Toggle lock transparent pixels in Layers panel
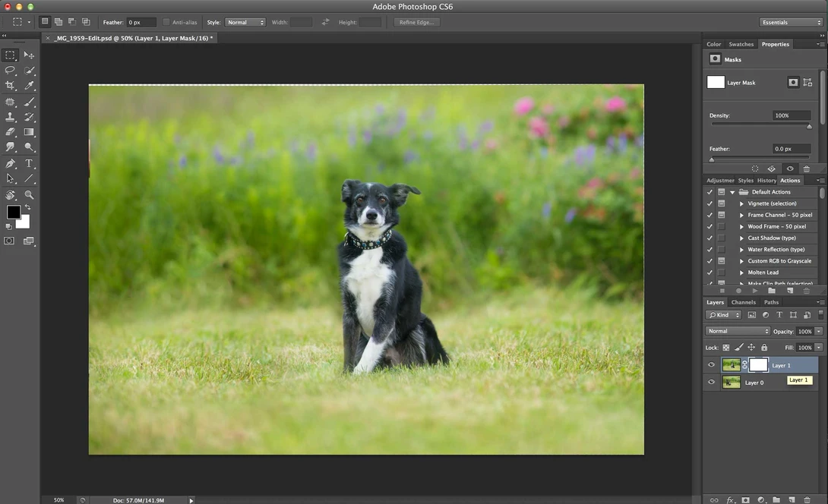Image resolution: width=828 pixels, height=504 pixels. click(x=726, y=347)
